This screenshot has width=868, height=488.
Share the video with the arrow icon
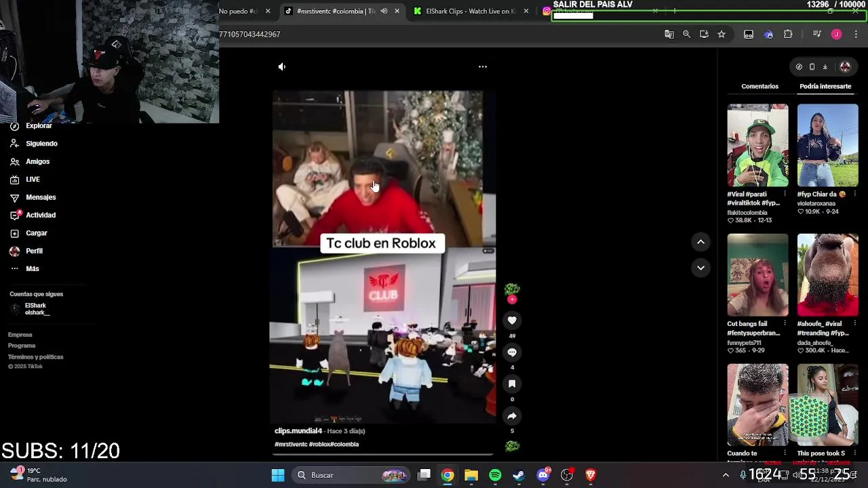(512, 416)
